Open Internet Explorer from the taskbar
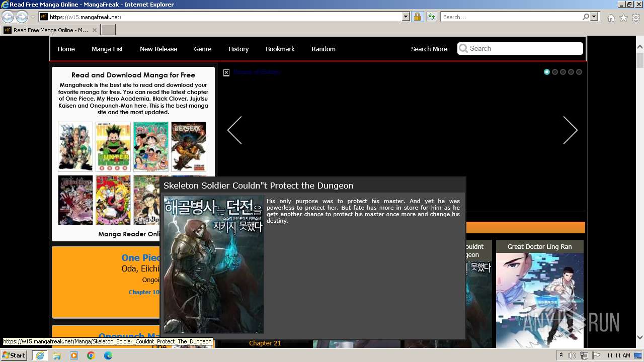644x362 pixels. (x=39, y=355)
